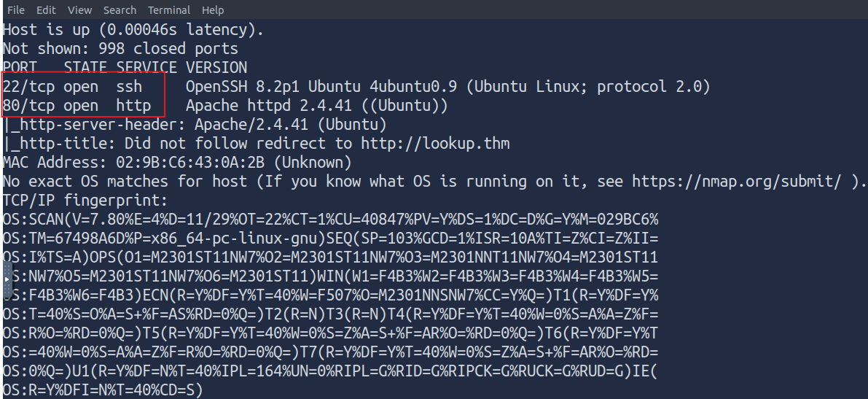This screenshot has width=868, height=399.
Task: Open the View menu
Action: point(79,10)
